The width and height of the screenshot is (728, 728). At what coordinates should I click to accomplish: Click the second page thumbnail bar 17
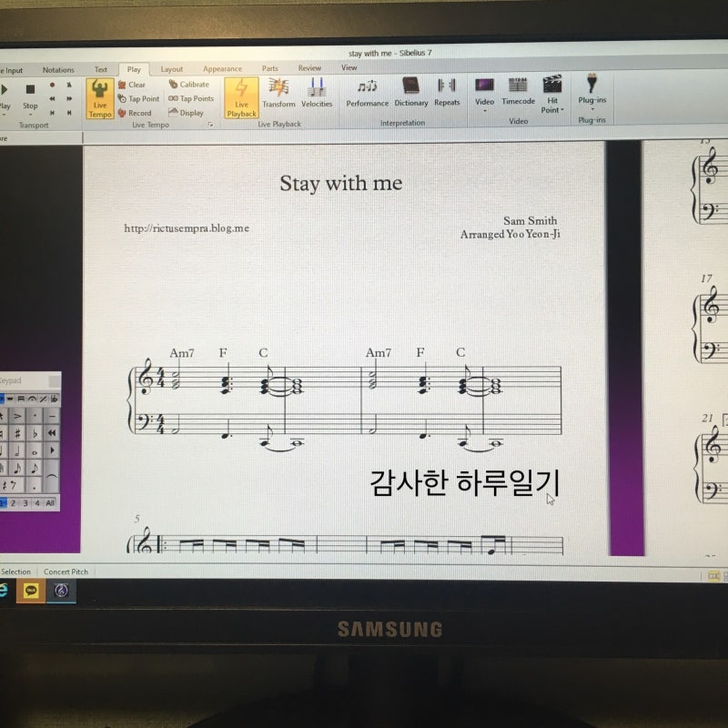(x=706, y=278)
